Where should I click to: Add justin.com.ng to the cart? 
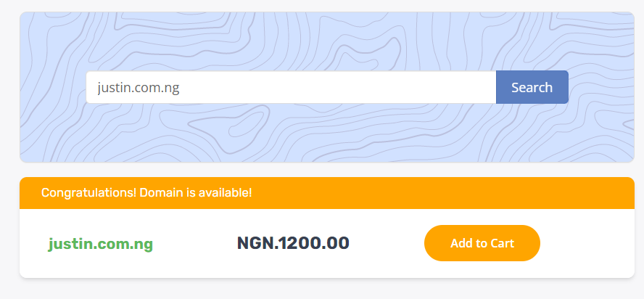(482, 243)
